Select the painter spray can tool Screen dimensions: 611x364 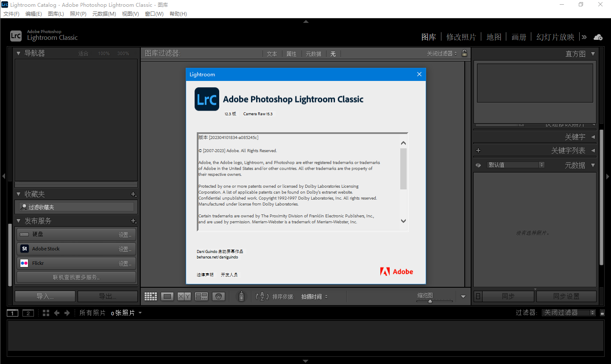pos(241,296)
